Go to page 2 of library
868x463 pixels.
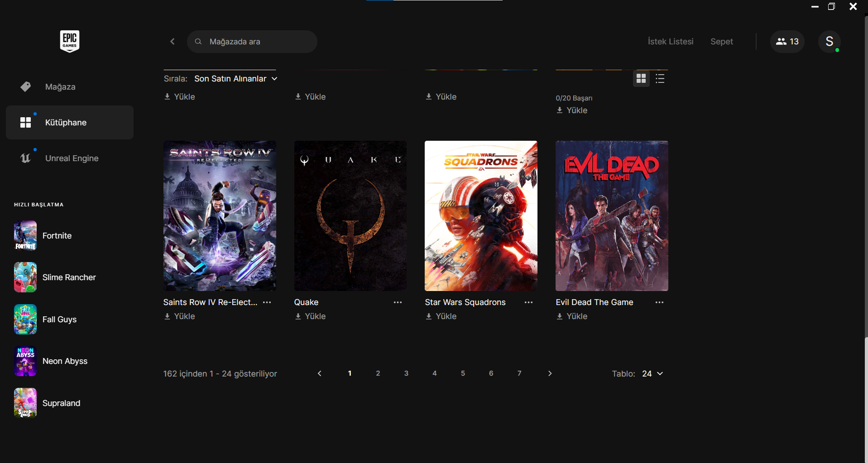(378, 373)
